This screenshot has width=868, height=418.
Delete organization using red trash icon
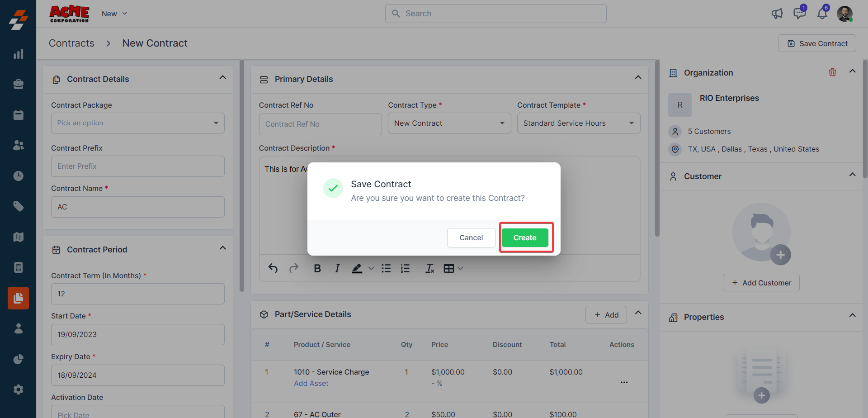(832, 72)
